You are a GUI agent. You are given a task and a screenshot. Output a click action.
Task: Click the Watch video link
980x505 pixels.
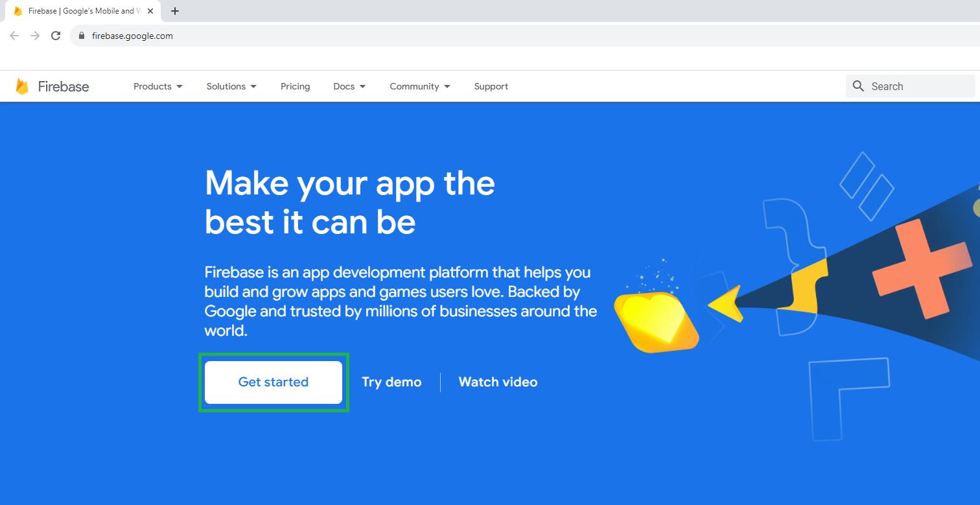[x=498, y=382]
